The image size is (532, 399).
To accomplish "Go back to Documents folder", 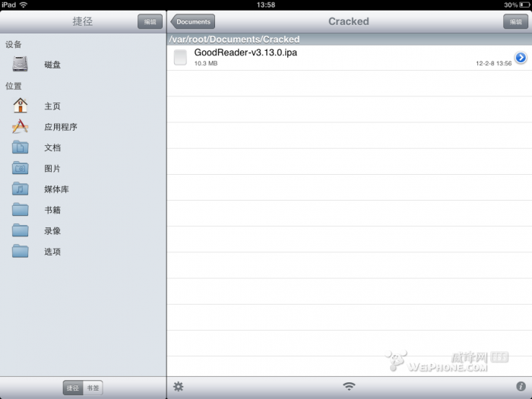I will (193, 22).
